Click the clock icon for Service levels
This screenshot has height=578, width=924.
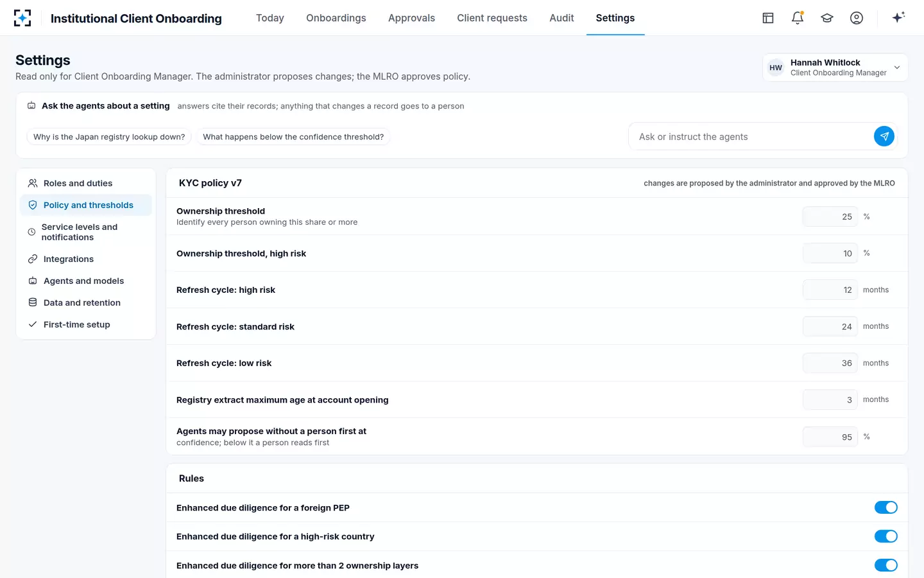click(x=31, y=232)
